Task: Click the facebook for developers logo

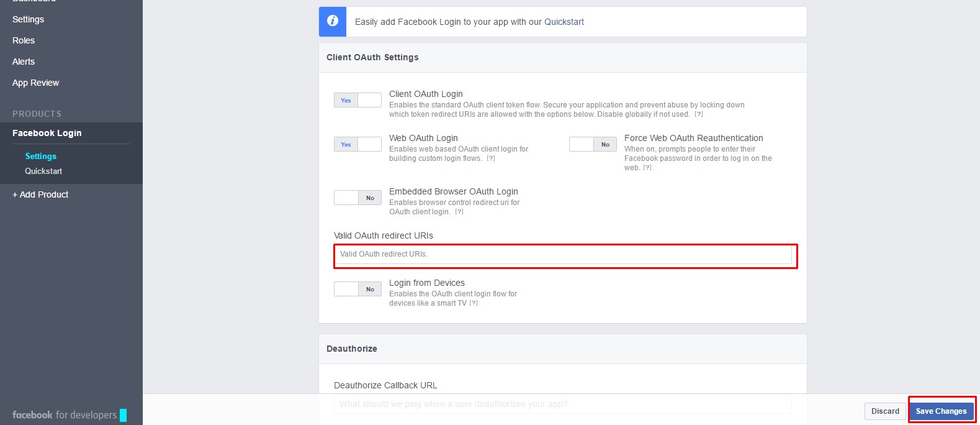Action: 70,415
